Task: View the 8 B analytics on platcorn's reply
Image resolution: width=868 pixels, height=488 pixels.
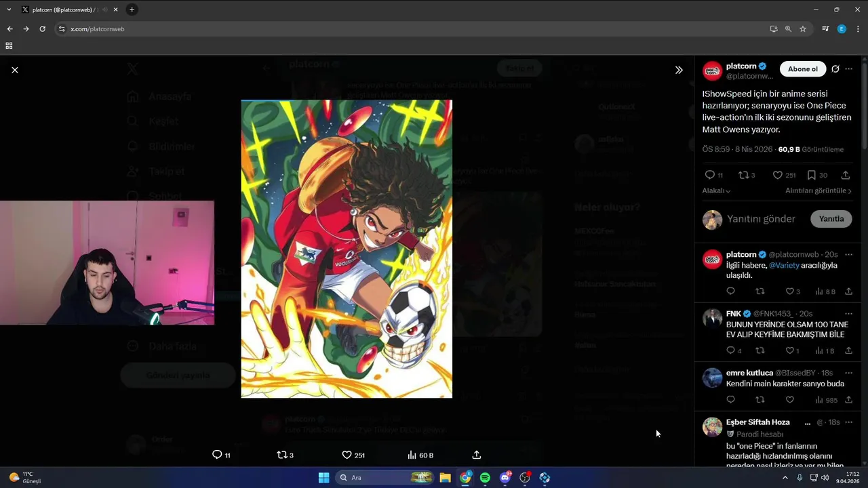Action: point(825,291)
